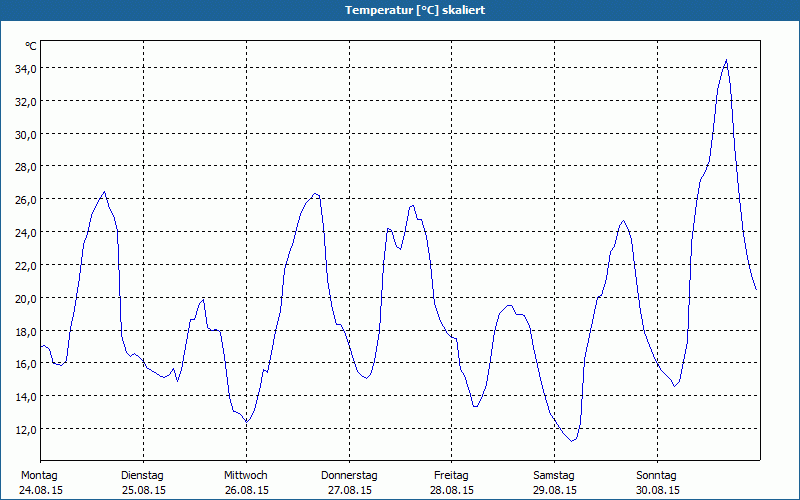Click the Samstag day label
The height and width of the screenshot is (500, 800).
click(554, 476)
